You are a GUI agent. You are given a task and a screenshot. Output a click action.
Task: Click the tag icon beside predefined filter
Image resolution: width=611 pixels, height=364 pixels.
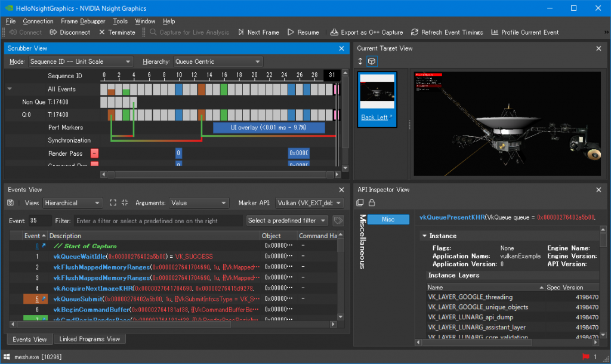pyautogui.click(x=338, y=221)
